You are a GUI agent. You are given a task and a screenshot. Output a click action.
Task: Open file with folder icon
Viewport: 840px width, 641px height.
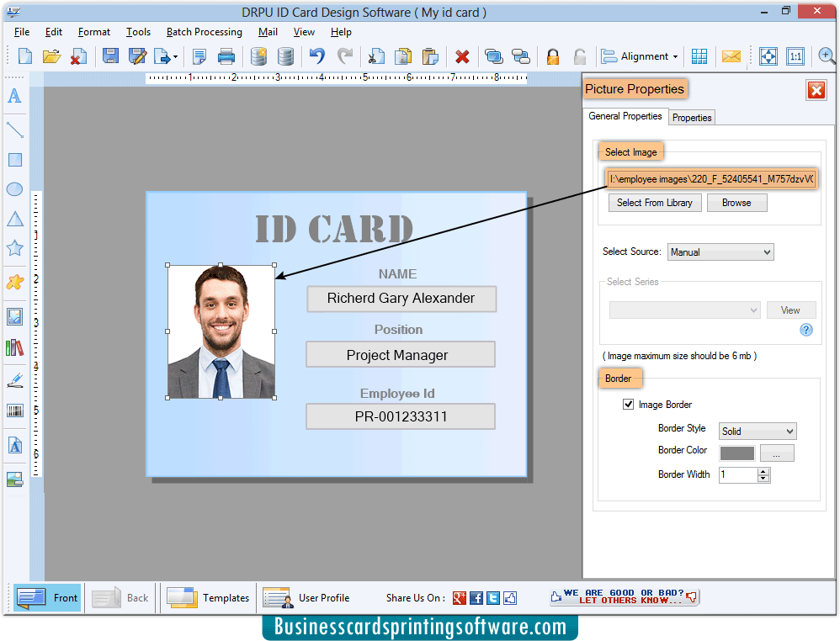click(x=51, y=56)
